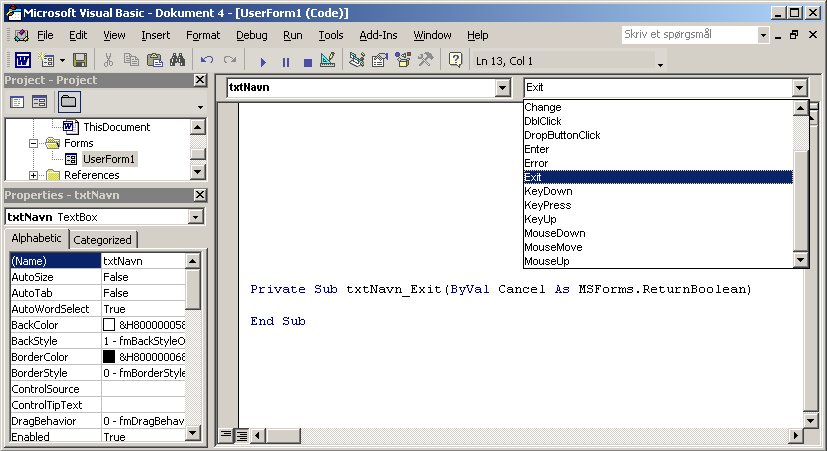Open the Edit menu

point(78,35)
